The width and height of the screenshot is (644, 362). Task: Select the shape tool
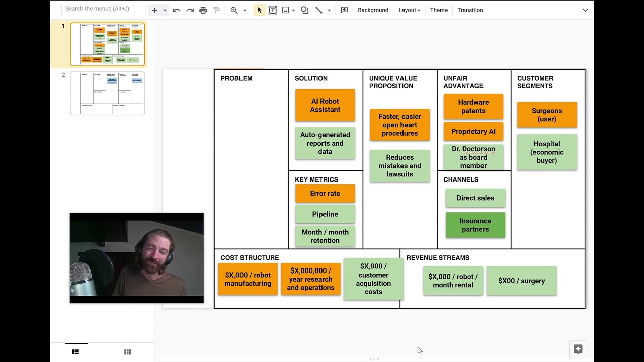tap(305, 10)
